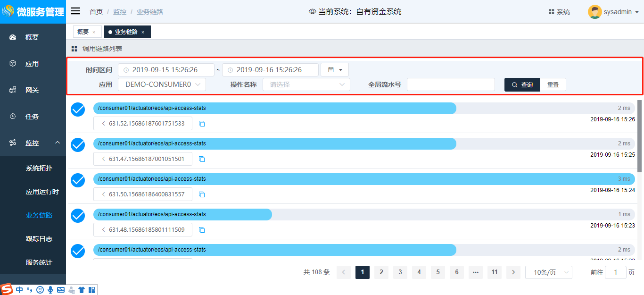644x295 pixels.
Task: Switch to the 概要 tab
Action: click(x=83, y=32)
